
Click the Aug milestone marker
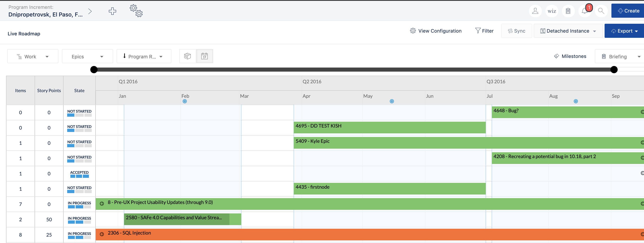coord(576,101)
